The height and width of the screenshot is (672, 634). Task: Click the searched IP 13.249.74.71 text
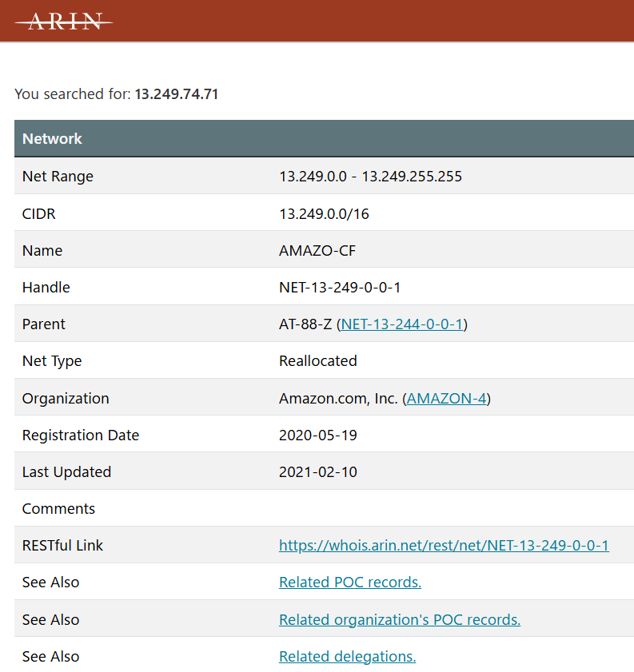pos(176,94)
